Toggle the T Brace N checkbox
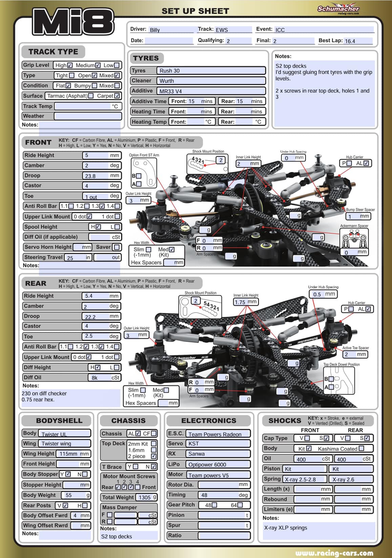The width and height of the screenshot is (392, 558). pyautogui.click(x=153, y=466)
